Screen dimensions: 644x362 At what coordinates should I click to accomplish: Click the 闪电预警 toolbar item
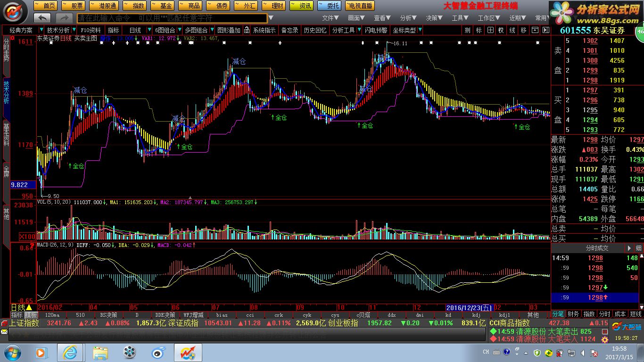pos(375,30)
